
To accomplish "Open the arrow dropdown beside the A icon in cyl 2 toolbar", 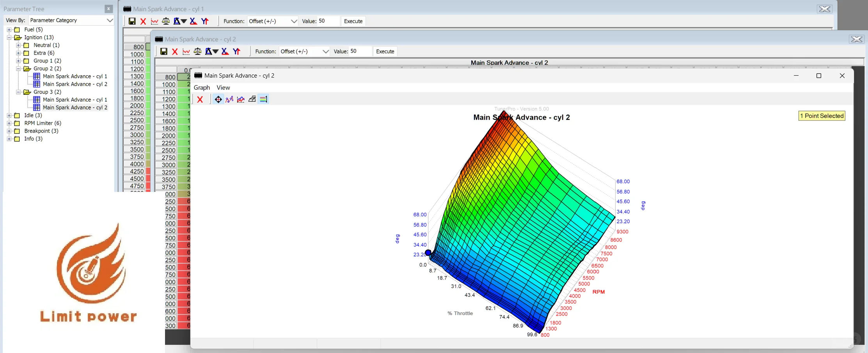I will click(215, 51).
